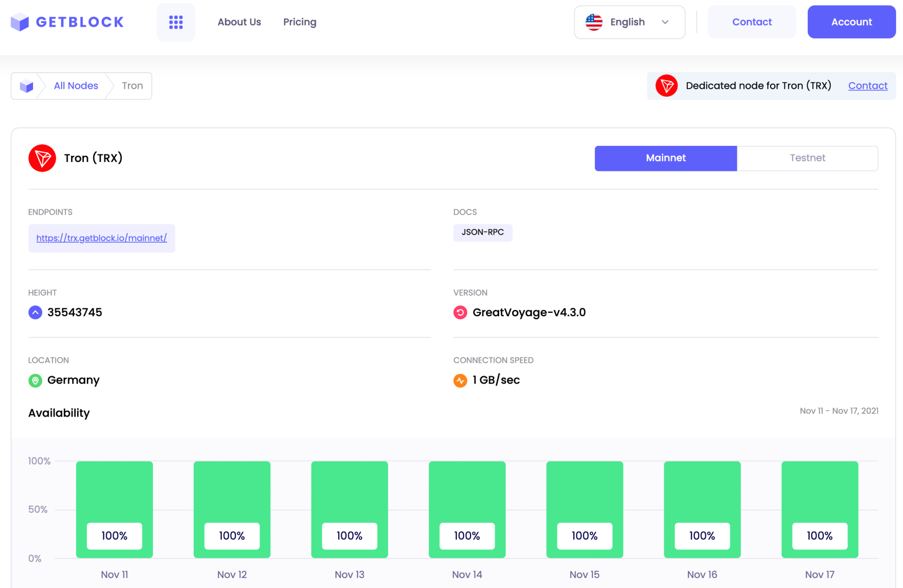This screenshot has height=588, width=903.
Task: Open the trx.getblock.io mainnet endpoint link
Action: 101,238
